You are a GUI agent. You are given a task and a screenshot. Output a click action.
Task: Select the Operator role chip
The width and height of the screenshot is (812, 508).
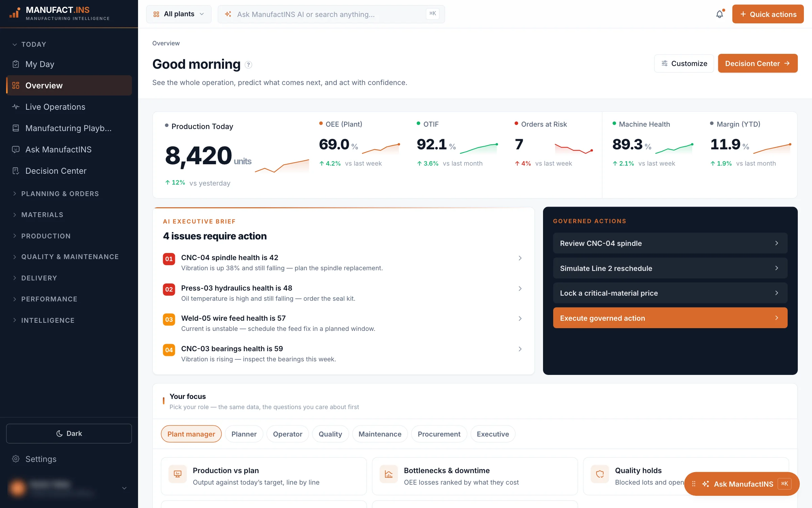click(288, 434)
